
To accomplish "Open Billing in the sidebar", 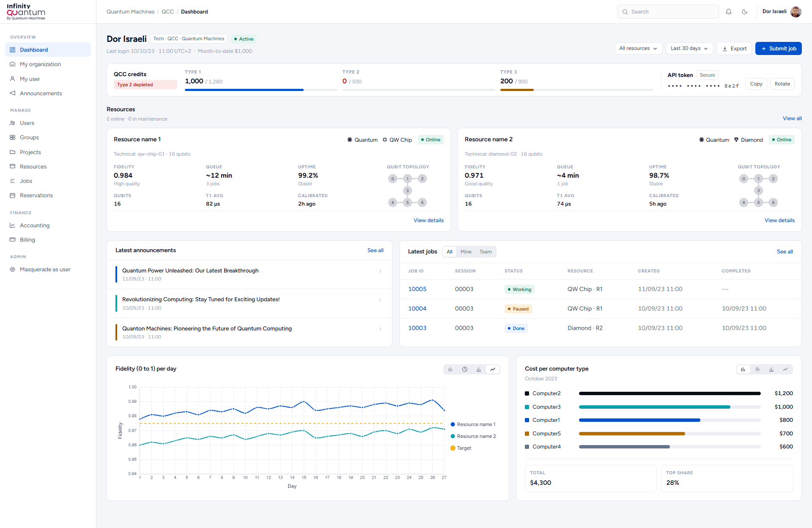I will click(48, 240).
